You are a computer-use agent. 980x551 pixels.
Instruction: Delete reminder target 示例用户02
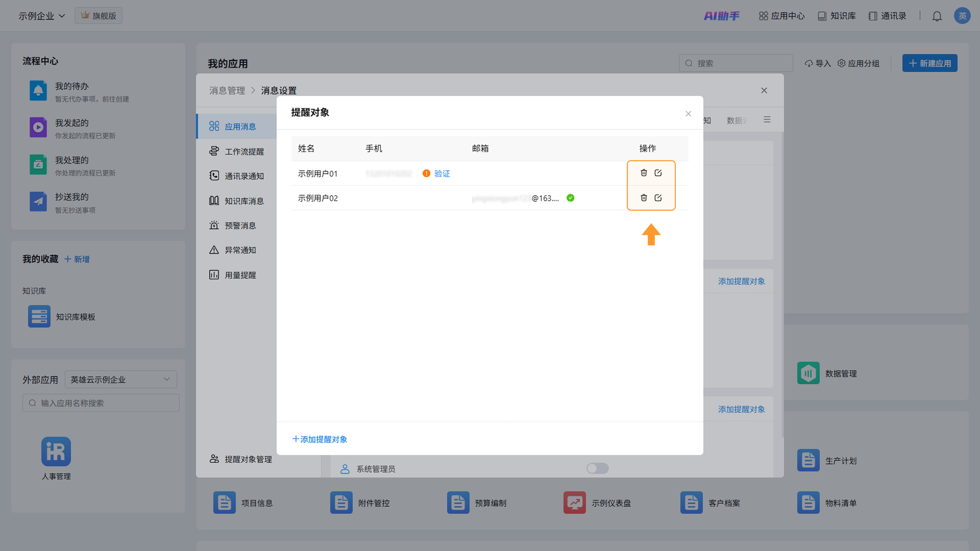click(644, 198)
